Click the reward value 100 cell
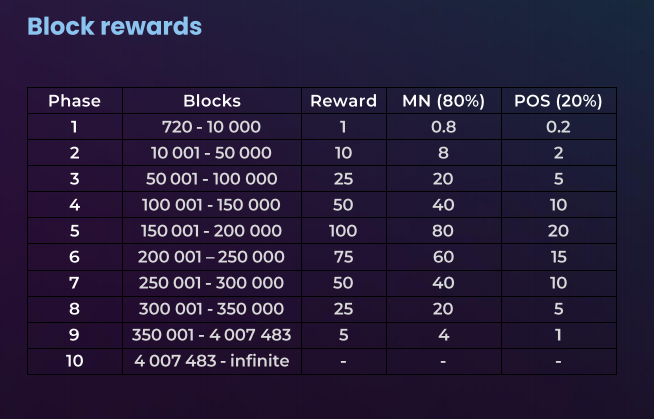Viewport: 654px width, 419px height. pyautogui.click(x=344, y=231)
